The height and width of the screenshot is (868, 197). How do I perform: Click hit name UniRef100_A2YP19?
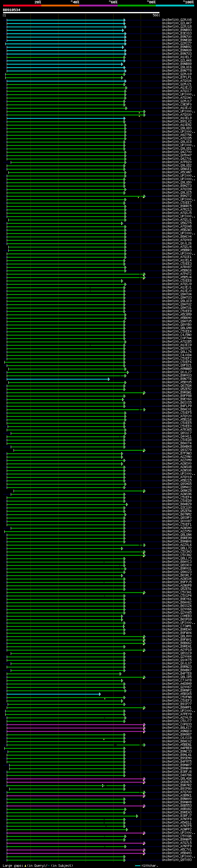click(177, 650)
